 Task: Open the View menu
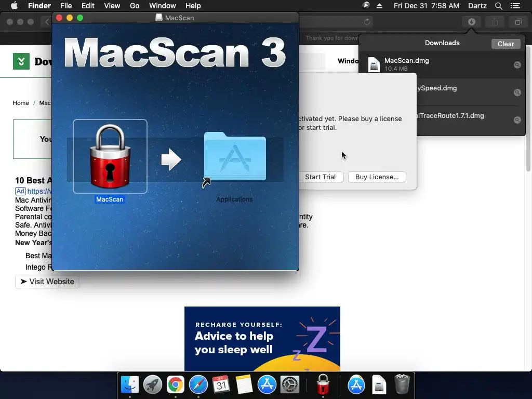112,6
